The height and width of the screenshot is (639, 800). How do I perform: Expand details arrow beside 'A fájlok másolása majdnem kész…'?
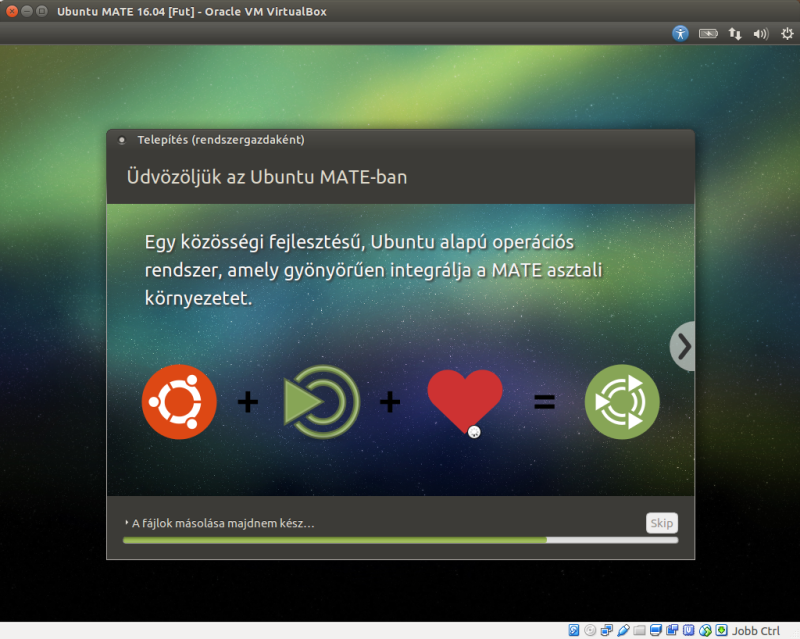(x=126, y=523)
